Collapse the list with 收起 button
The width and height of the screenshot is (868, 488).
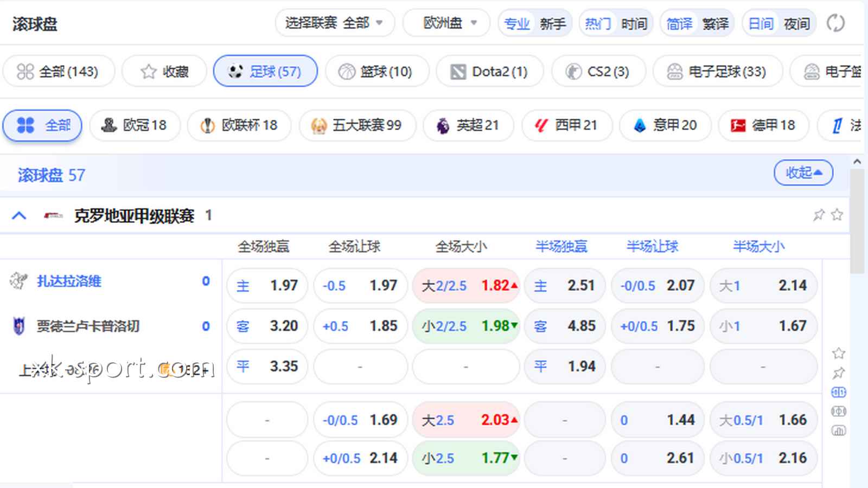coord(803,172)
